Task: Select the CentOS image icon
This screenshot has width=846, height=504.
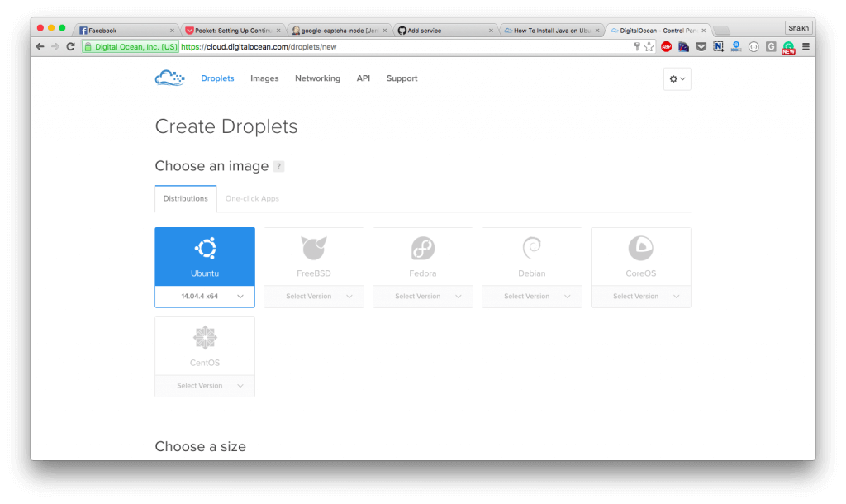Action: [x=204, y=338]
